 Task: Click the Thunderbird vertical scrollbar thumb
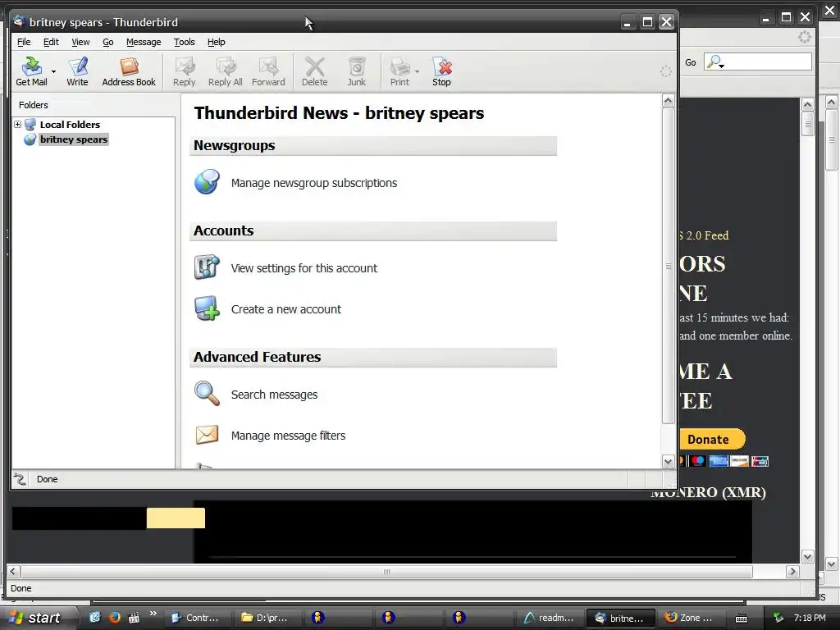668,266
